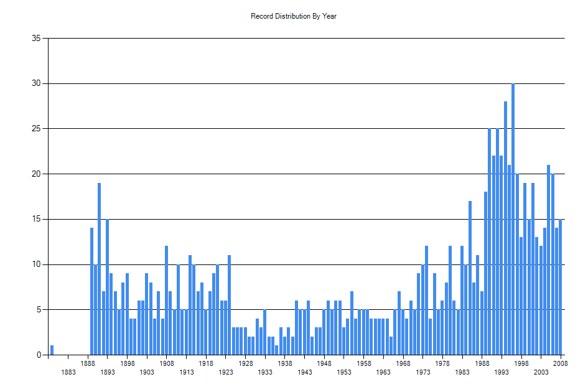Select the y-axis label 35
The image size is (588, 392).
(x=36, y=38)
